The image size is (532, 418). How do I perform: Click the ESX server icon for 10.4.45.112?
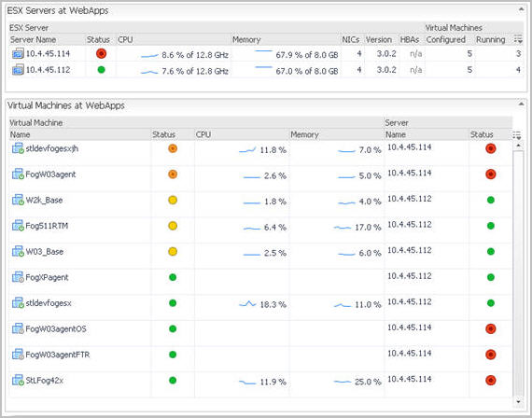point(18,70)
